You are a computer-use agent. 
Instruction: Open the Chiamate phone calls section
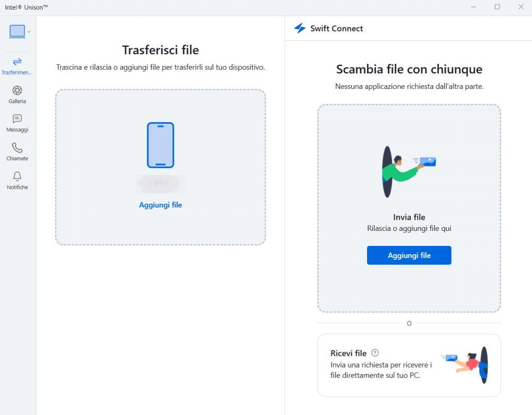tap(17, 152)
